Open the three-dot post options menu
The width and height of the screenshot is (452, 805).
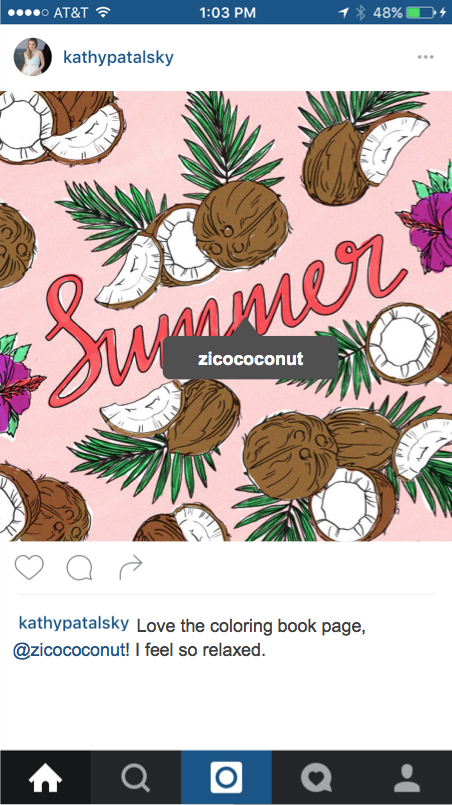[425, 56]
